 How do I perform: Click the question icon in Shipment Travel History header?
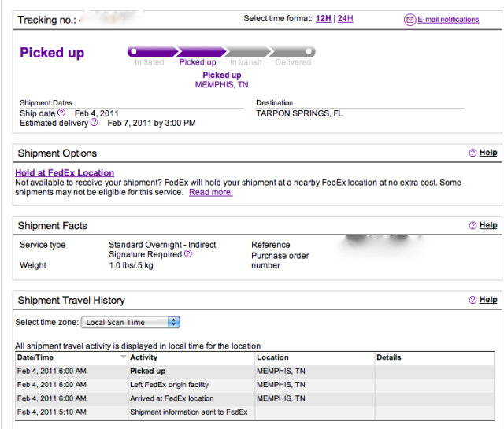472,300
